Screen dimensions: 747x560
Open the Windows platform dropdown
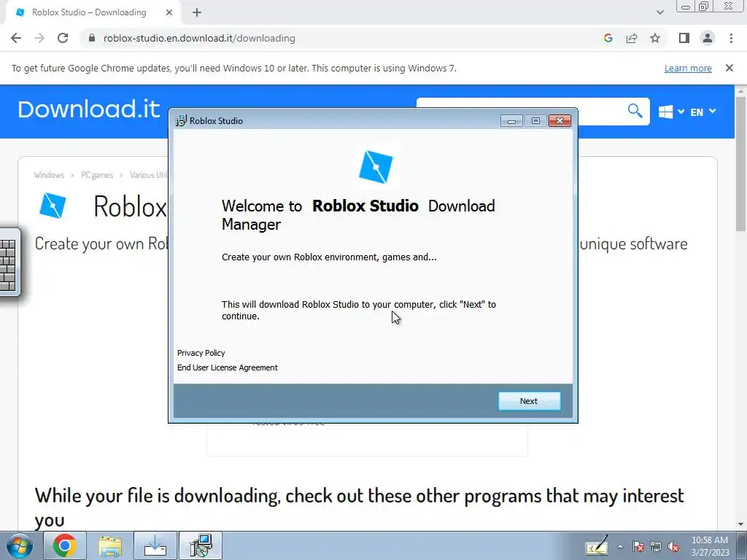671,112
